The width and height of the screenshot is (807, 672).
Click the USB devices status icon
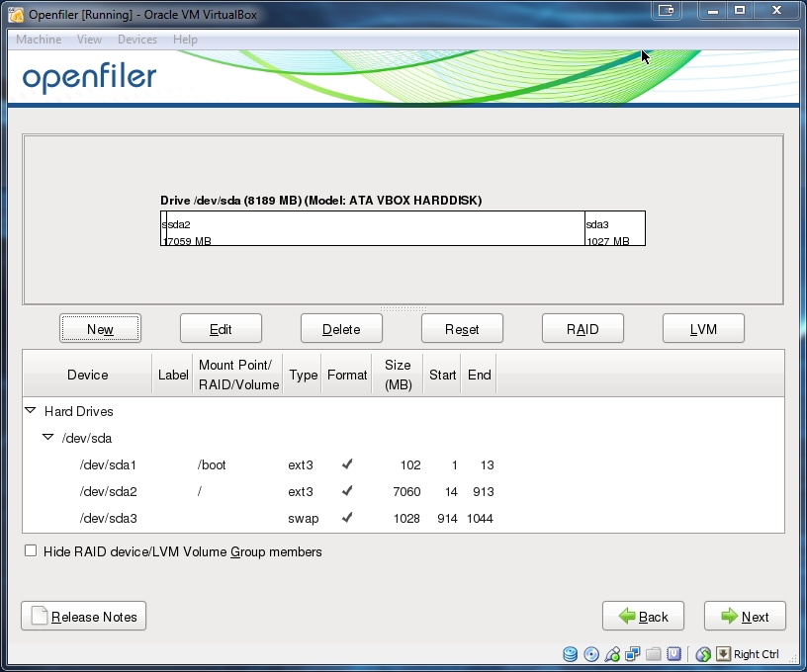click(612, 654)
